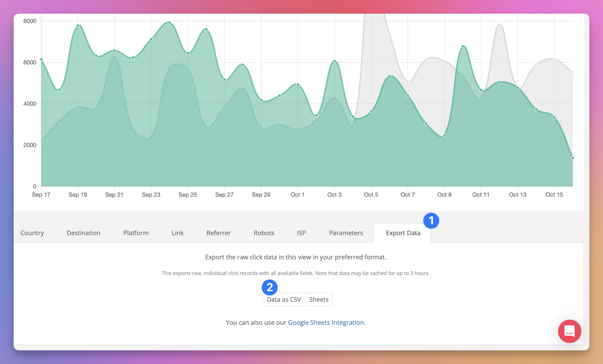Click the last green data point after Oct 15
This screenshot has height=364, width=603.
pos(573,158)
